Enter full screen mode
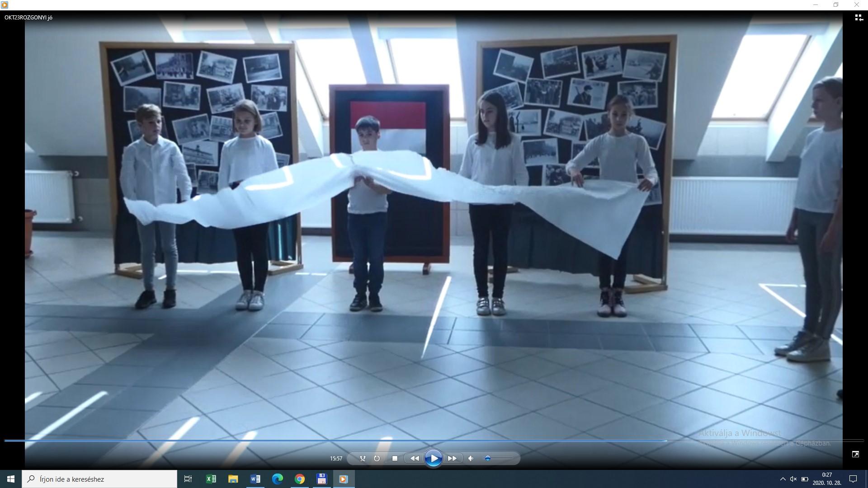This screenshot has width=868, height=488. pos(855,454)
